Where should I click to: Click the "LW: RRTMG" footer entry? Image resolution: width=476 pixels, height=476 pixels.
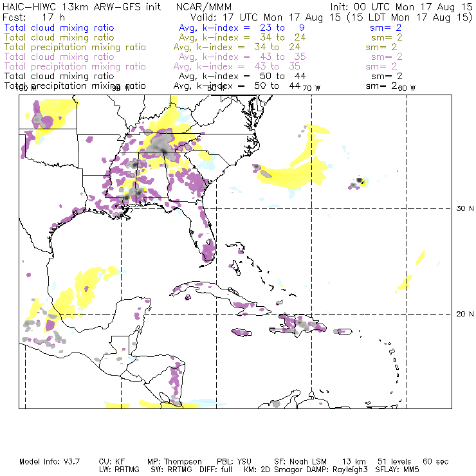(x=119, y=470)
